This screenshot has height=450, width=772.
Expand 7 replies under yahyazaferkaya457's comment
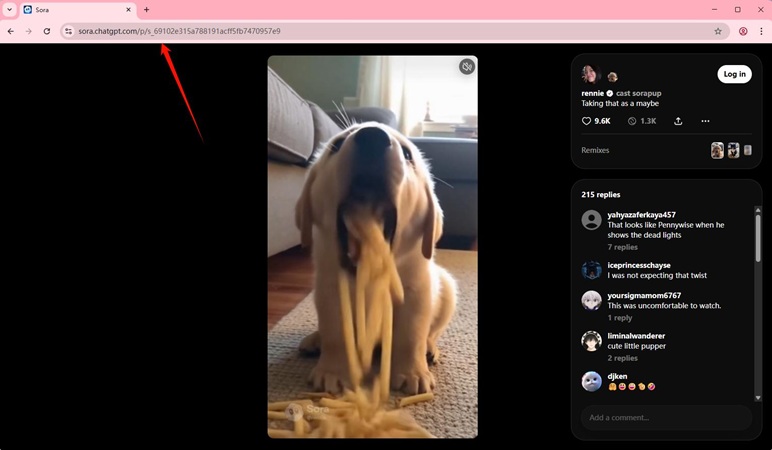click(622, 247)
